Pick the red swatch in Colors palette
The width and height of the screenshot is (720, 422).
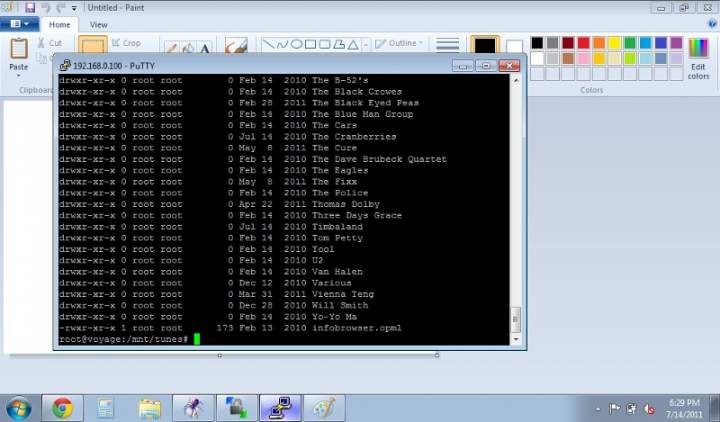[x=584, y=43]
